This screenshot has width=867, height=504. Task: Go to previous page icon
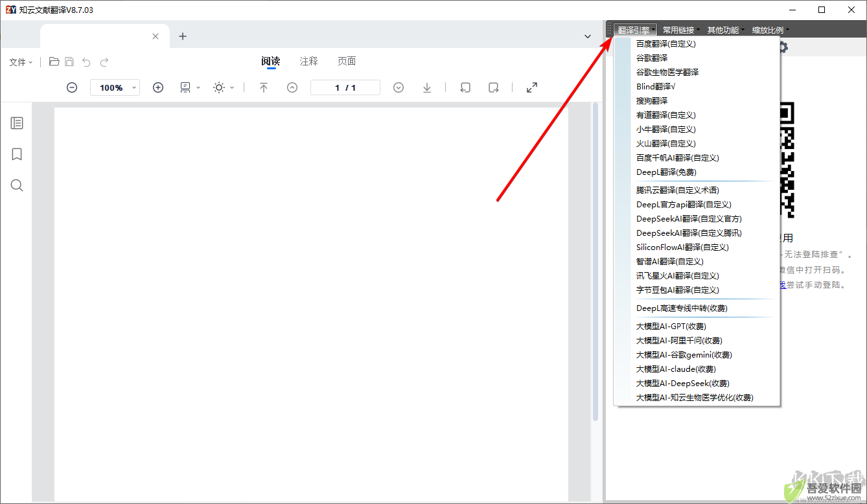click(292, 87)
